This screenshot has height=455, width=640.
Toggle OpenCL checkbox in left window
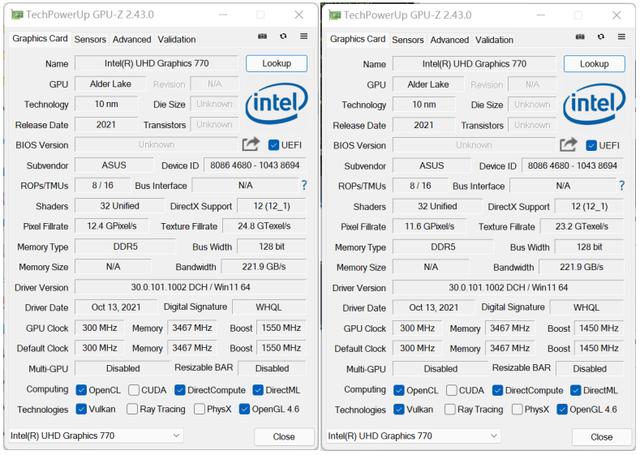(81, 390)
